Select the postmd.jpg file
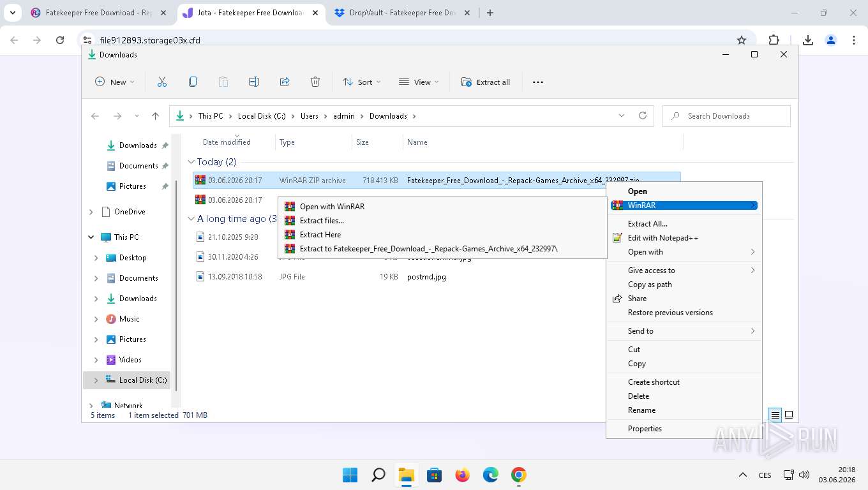Viewport: 868px width, 490px height. pyautogui.click(x=426, y=277)
